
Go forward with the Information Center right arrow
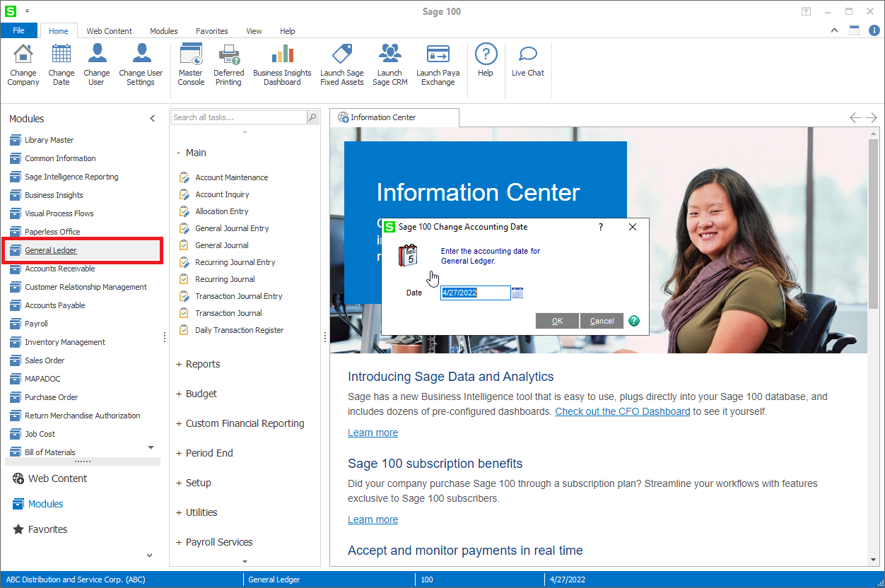tap(872, 117)
